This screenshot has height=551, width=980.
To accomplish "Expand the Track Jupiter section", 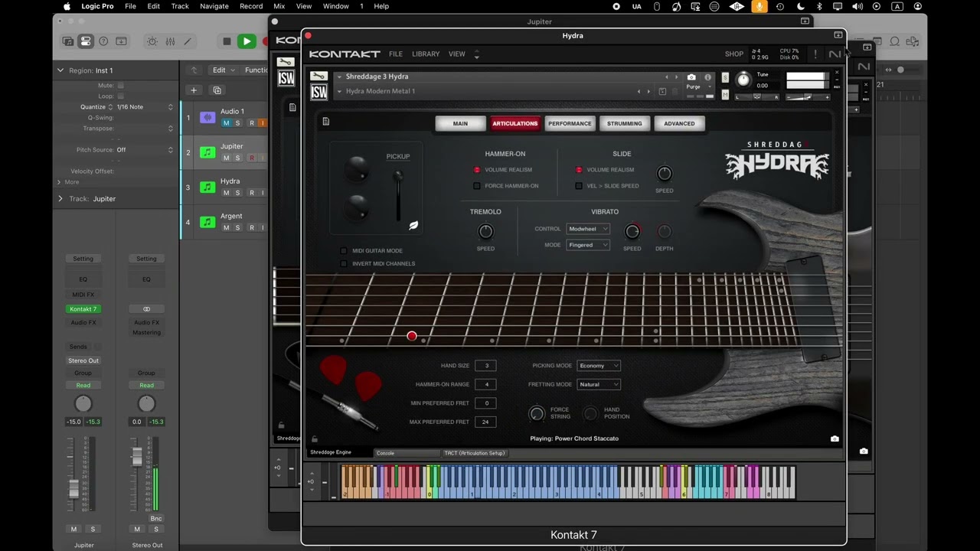I will (60, 199).
